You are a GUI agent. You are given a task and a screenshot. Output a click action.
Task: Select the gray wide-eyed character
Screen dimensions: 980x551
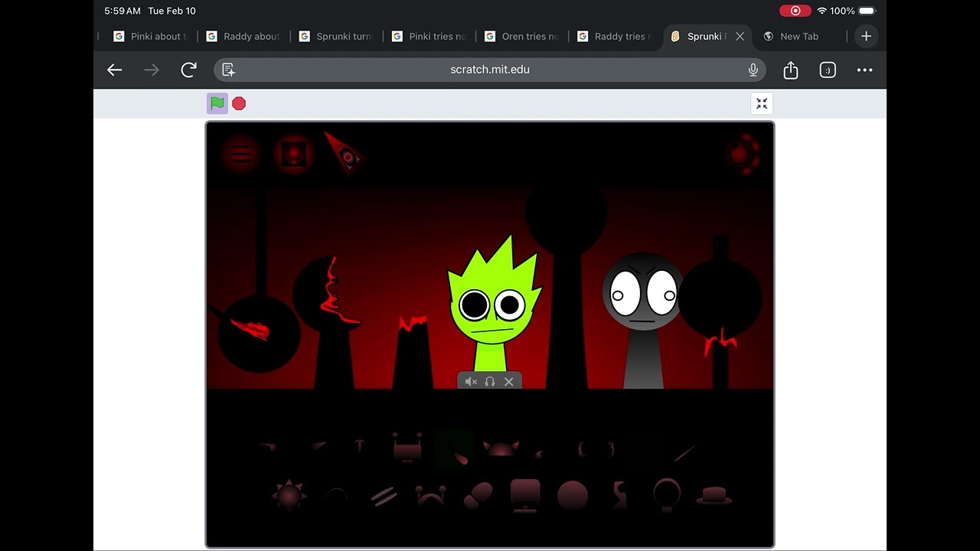coord(642,320)
